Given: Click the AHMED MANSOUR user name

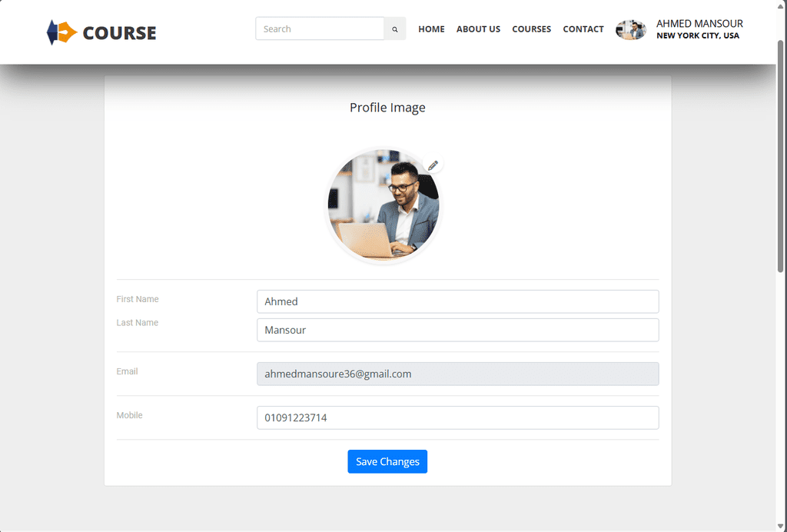Looking at the screenshot, I should (699, 24).
